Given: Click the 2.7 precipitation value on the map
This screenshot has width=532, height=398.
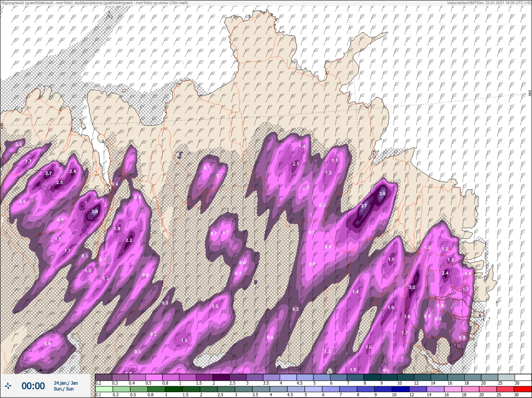Looking at the screenshot, I should coord(49,174).
